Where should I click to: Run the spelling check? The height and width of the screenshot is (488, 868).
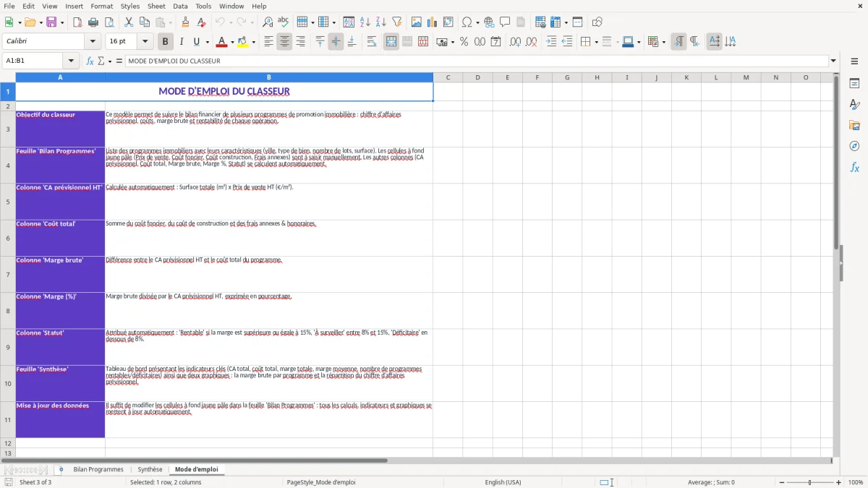[284, 22]
